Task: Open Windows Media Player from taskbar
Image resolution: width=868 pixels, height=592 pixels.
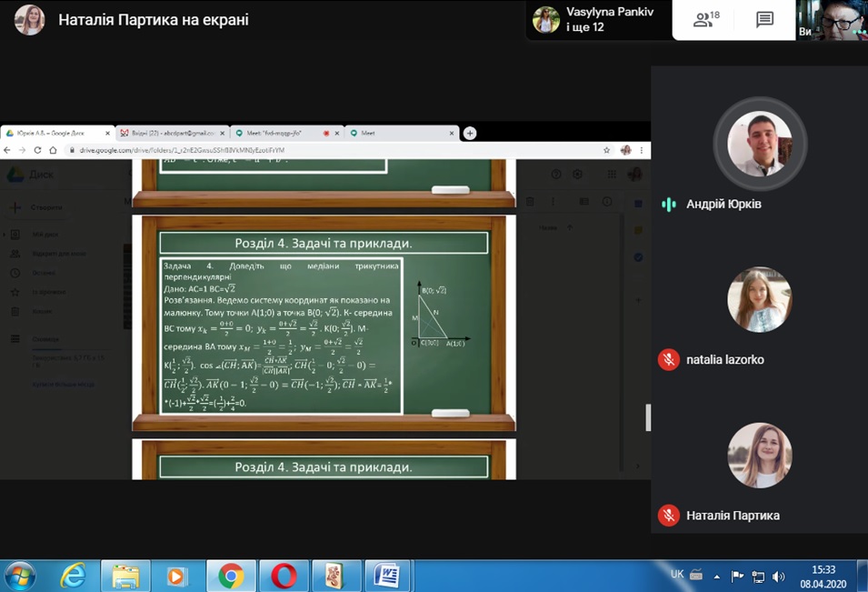Action: [x=177, y=576]
